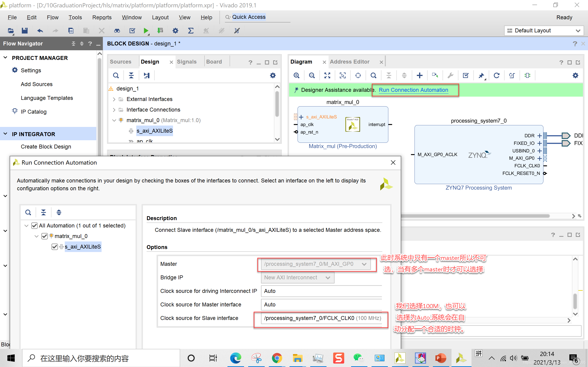Viewport: 588px width, 367px height.
Task: Click Run Connection Automation link
Action: click(x=413, y=90)
